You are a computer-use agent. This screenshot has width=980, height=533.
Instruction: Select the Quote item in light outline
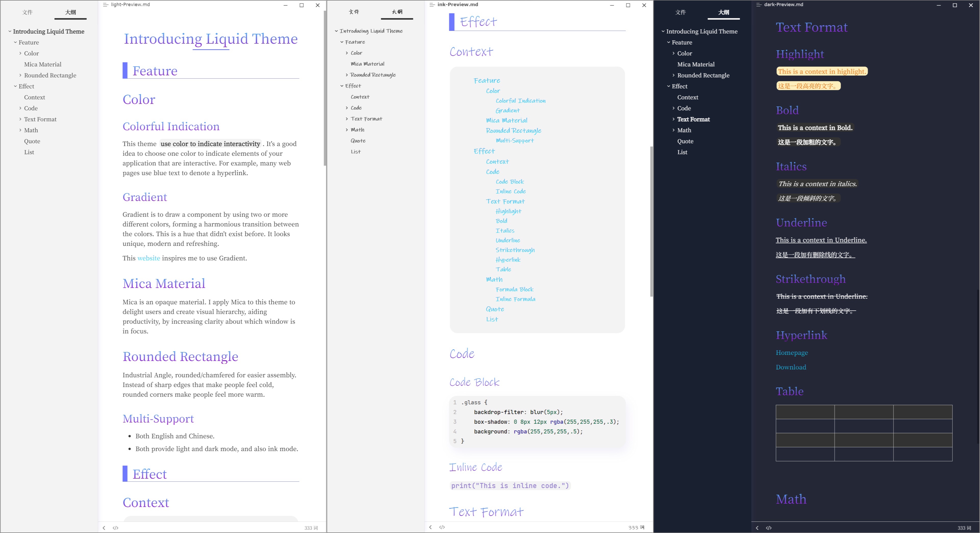tap(32, 141)
